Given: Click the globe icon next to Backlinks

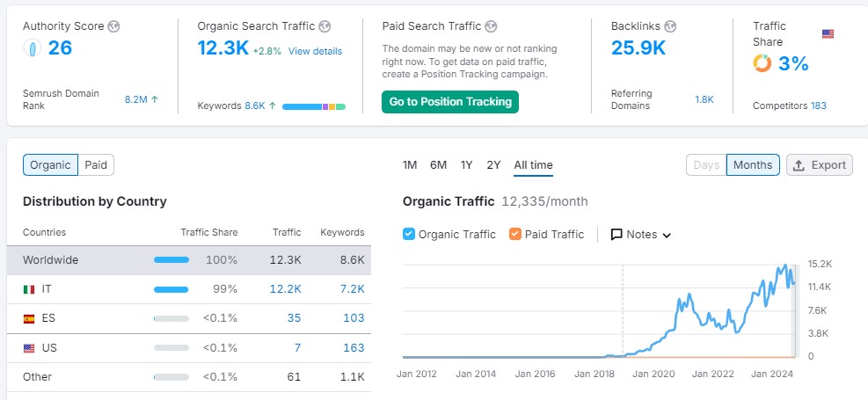Looking at the screenshot, I should tap(670, 26).
